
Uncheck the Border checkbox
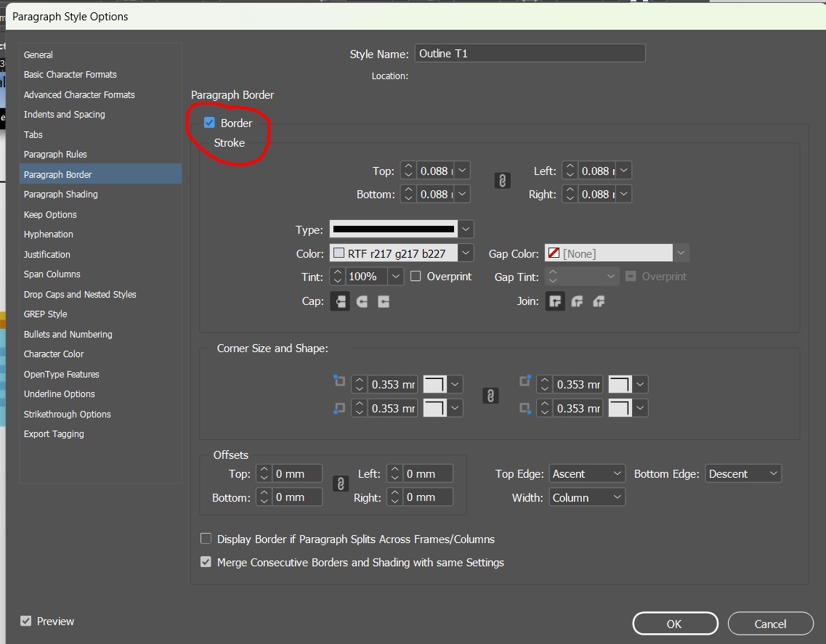(x=210, y=123)
